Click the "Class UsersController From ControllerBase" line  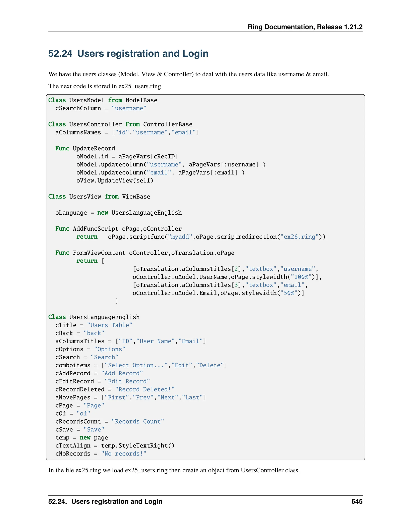coord(120,124)
